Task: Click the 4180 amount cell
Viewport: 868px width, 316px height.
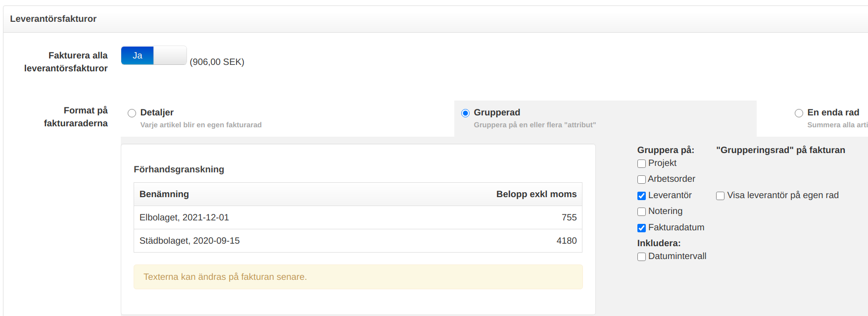Action: pos(566,241)
